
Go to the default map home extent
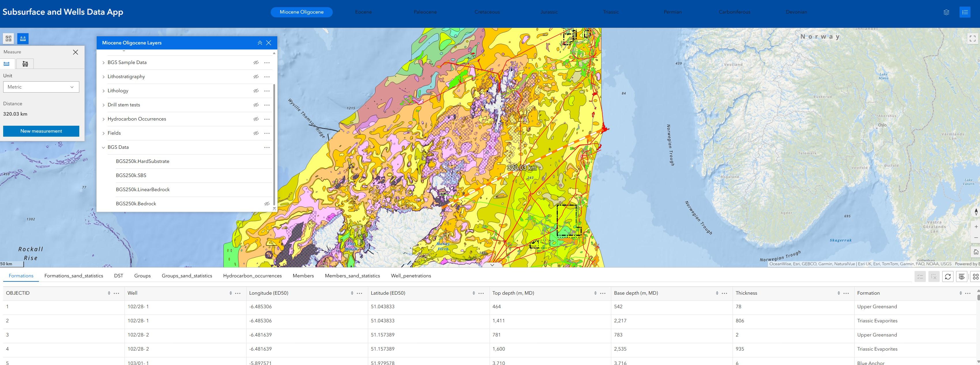pos(976,252)
